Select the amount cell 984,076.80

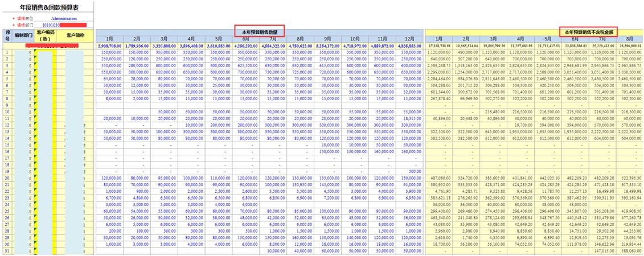(466, 79)
